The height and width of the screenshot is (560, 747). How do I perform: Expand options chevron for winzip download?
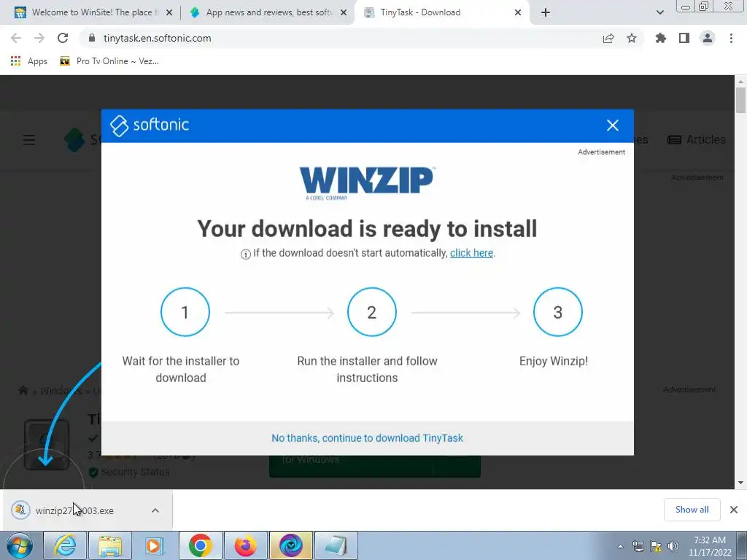click(155, 510)
